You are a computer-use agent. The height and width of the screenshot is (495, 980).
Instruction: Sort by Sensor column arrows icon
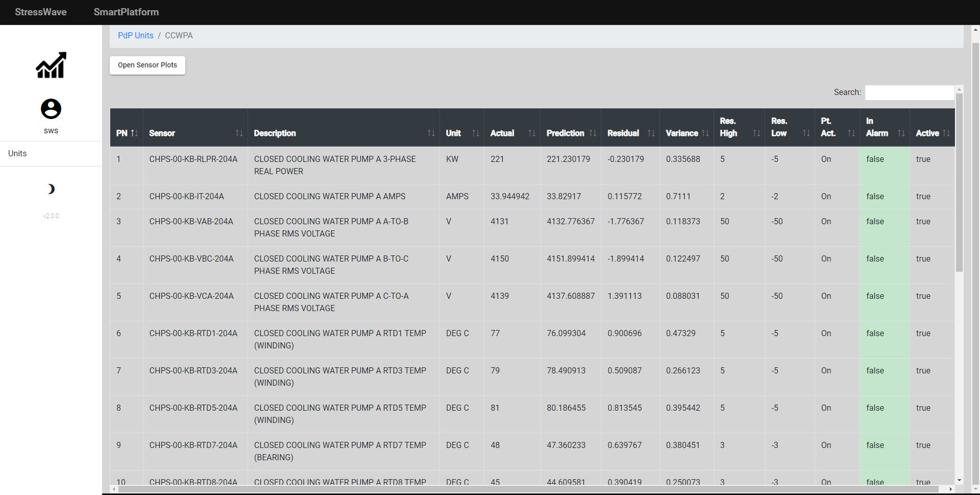[239, 133]
